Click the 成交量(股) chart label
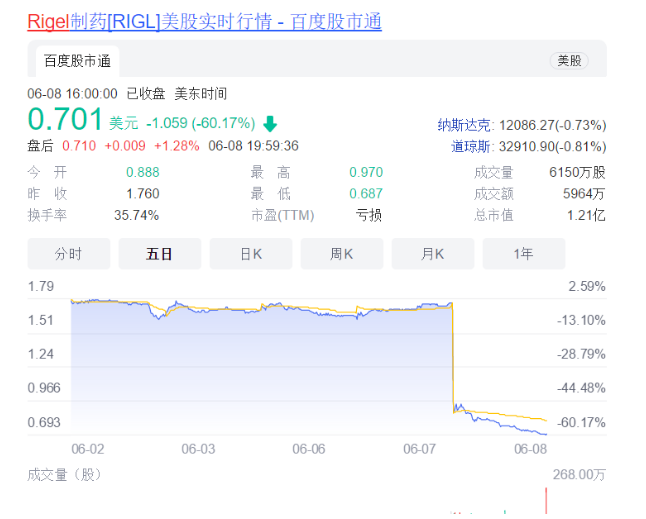 [x=63, y=474]
